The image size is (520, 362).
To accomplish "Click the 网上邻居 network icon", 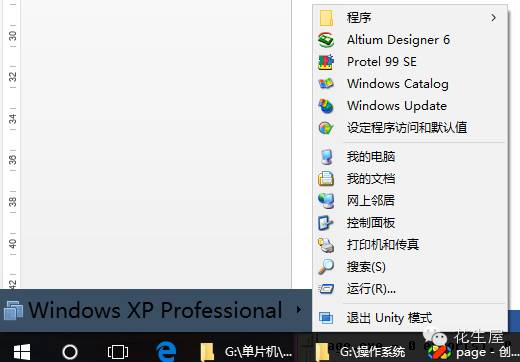I will 326,201.
